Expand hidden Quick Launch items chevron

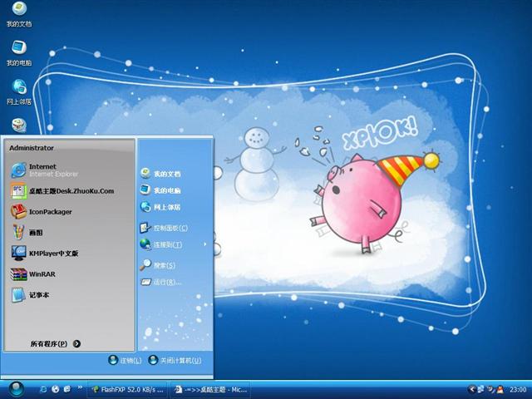78,388
